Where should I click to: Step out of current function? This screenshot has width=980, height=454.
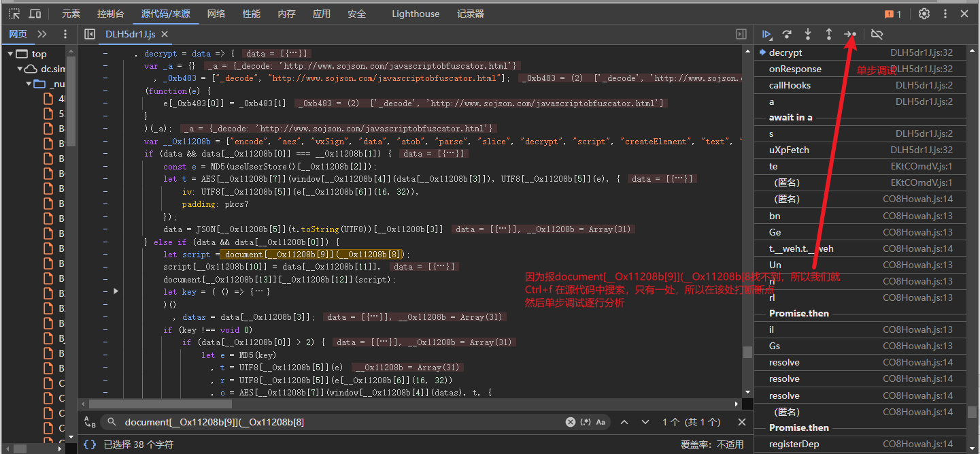click(x=829, y=34)
